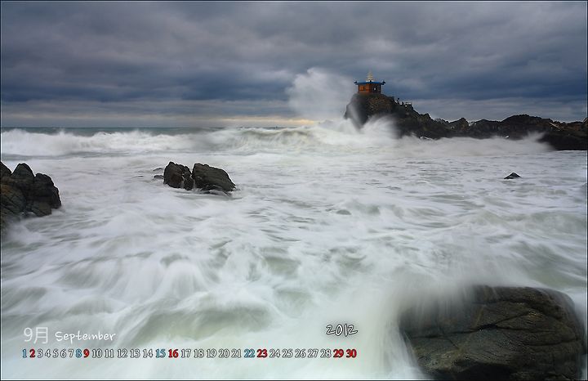The image size is (588, 381).
Task: Select calendar date 1
Action: point(24,353)
